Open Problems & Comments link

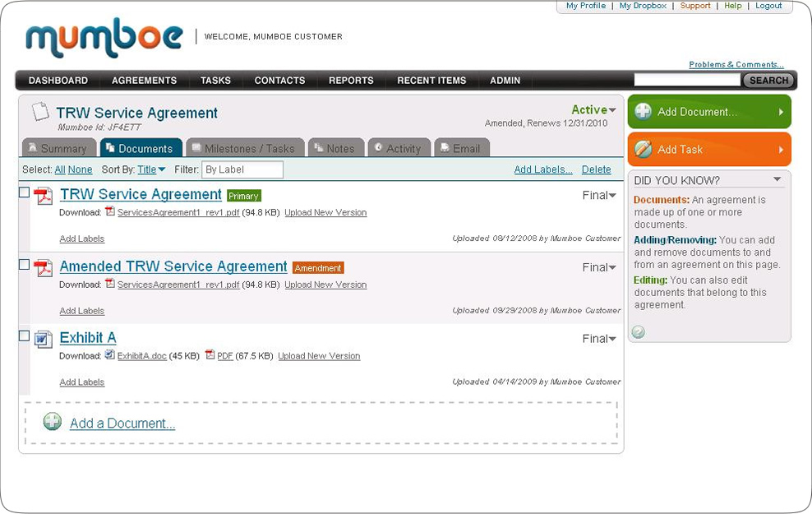point(736,64)
